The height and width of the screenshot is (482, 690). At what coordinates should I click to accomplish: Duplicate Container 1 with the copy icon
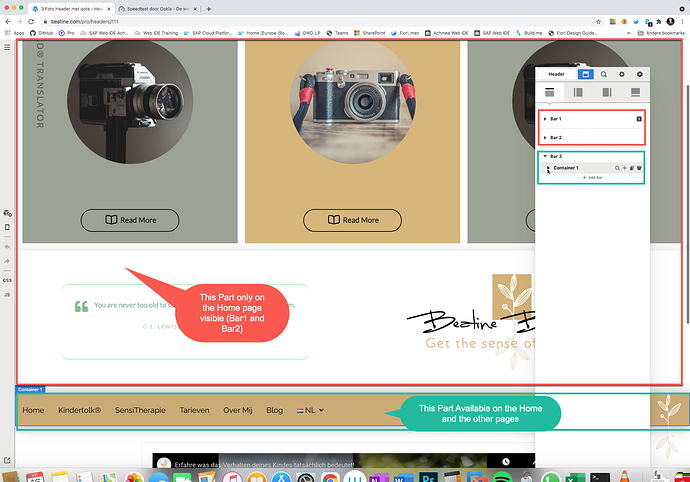point(632,168)
